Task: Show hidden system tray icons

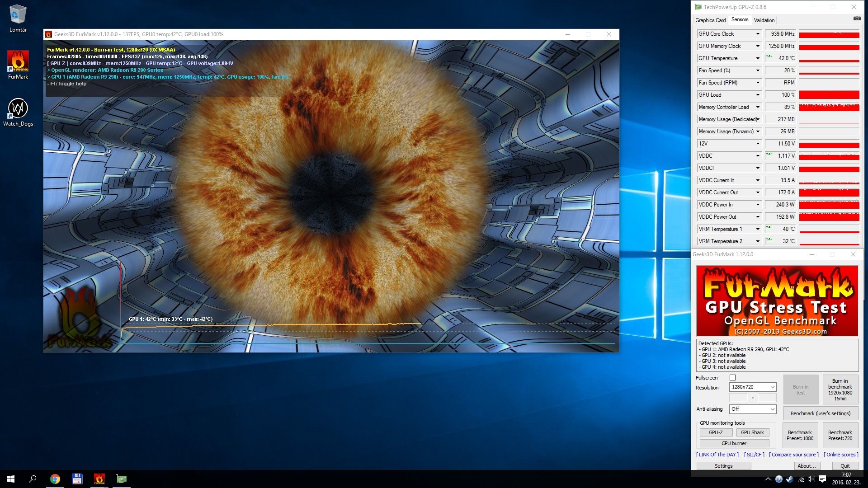Action: [x=768, y=479]
